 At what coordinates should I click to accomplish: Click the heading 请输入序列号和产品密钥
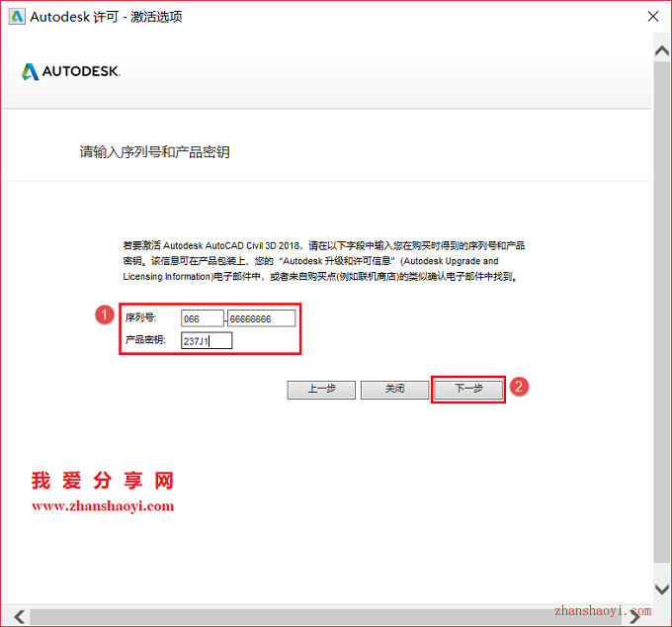155,152
